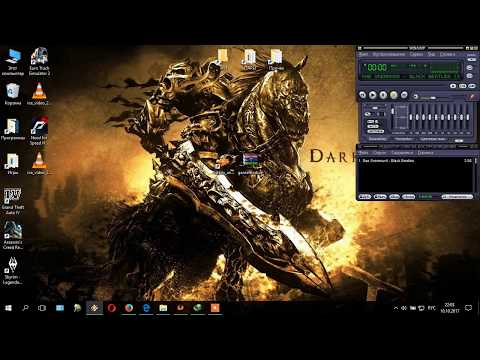Open the Action Center notification icon
The width and height of the screenshot is (480, 360).
coord(469,308)
